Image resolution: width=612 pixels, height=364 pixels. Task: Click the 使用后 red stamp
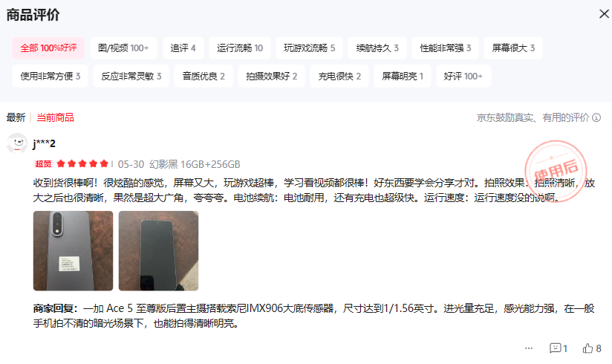click(556, 171)
